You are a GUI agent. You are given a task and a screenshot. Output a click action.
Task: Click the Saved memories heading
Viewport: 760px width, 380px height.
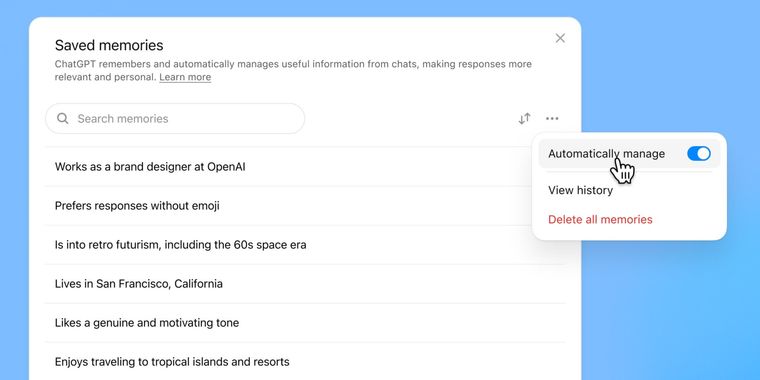pos(109,45)
